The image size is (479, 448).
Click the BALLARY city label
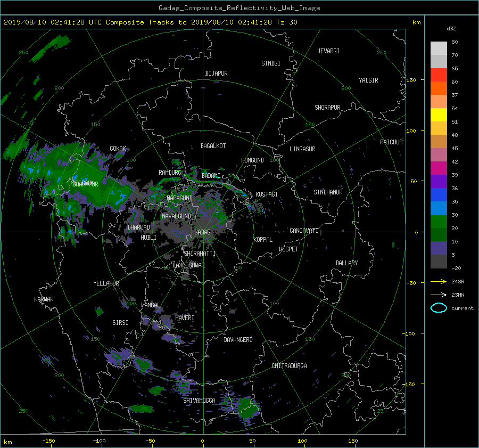tap(346, 263)
